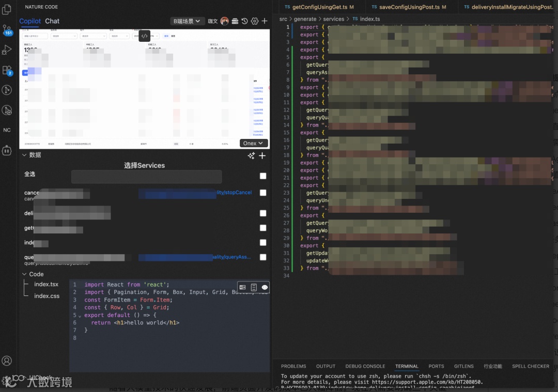Image resolution: width=558 pixels, height=392 pixels.
Task: Open index.css in the Code tree
Action: click(x=47, y=296)
